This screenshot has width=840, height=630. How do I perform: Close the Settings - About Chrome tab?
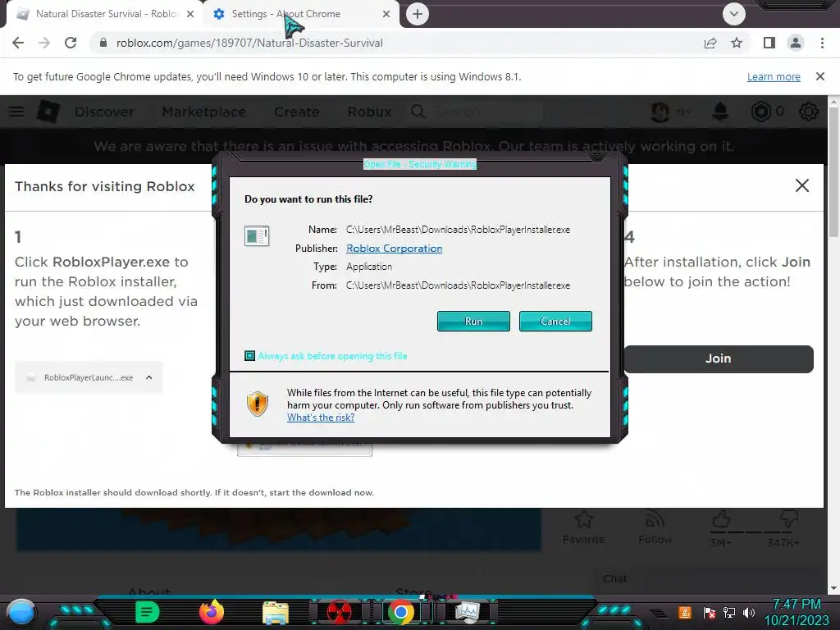[x=386, y=14]
